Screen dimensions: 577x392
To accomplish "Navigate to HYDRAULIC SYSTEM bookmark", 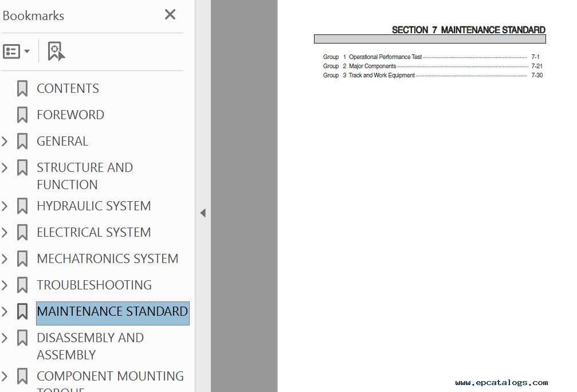I will 94,206.
